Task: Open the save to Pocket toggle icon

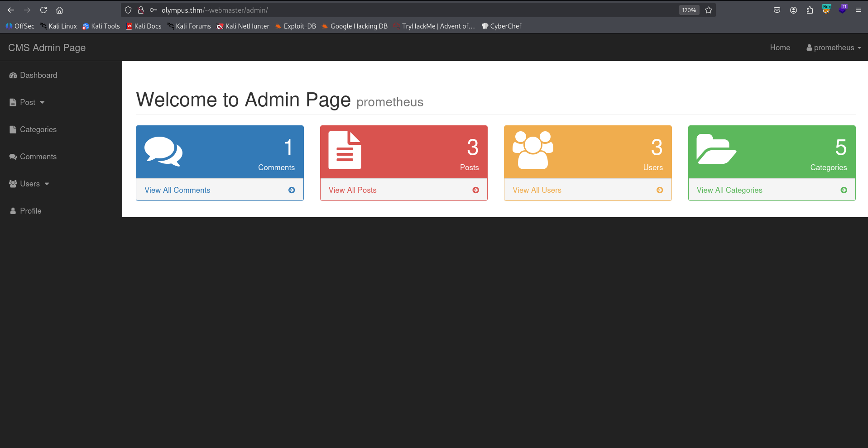Action: click(777, 10)
